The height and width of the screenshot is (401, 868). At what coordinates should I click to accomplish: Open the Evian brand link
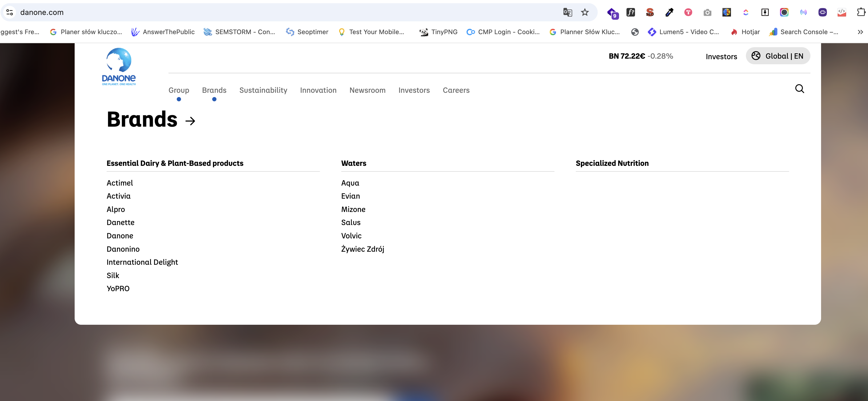click(x=351, y=196)
